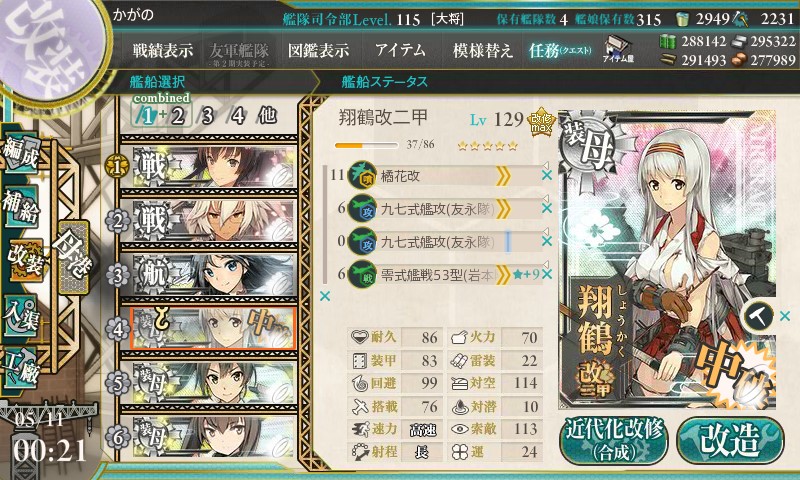
Task: Click the 母港 home port button
Action: click(x=74, y=258)
